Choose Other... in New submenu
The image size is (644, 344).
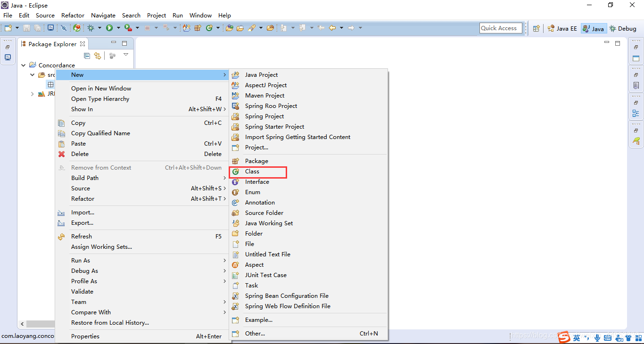click(308, 334)
